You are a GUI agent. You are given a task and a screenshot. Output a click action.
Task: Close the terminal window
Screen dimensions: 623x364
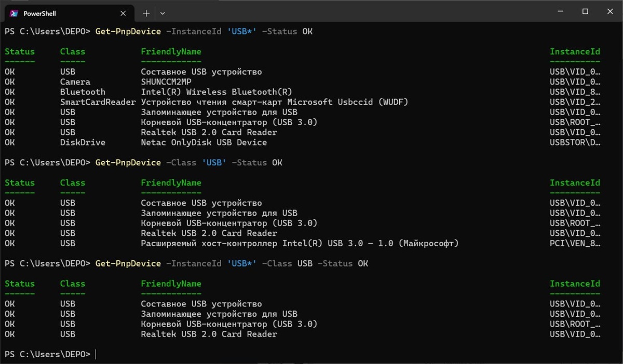[x=610, y=11]
